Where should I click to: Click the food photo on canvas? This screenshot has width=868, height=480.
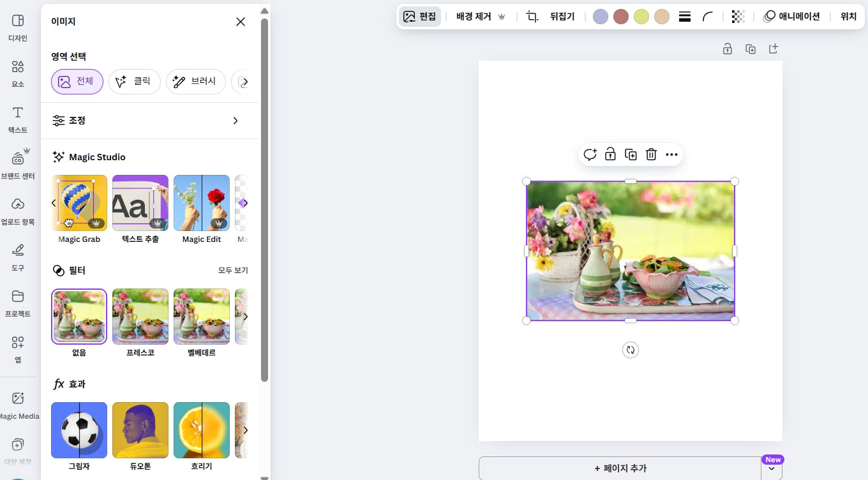pyautogui.click(x=631, y=251)
